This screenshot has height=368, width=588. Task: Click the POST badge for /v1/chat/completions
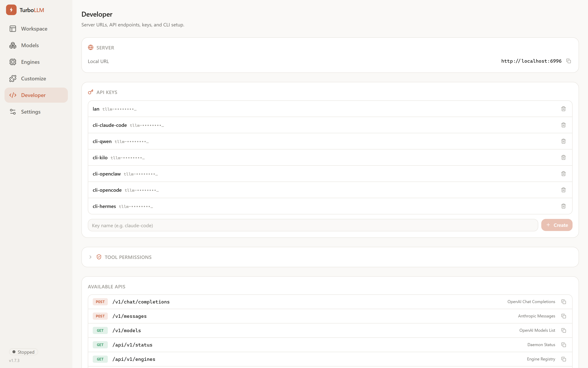(100, 302)
